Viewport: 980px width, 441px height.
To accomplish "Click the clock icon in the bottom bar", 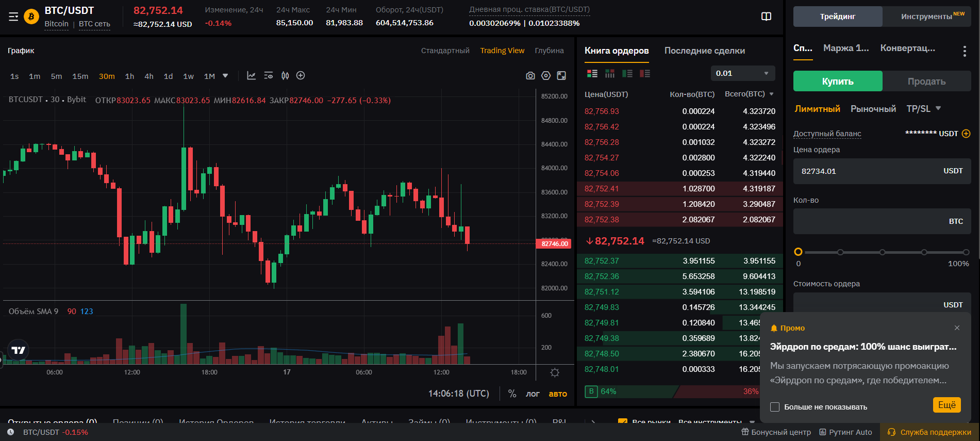I will point(11,432).
